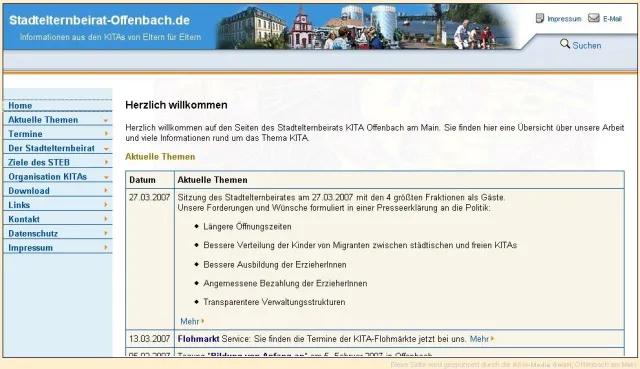This screenshot has width=640, height=369.
Task: Click the Impressum document icon in header
Action: (x=540, y=18)
